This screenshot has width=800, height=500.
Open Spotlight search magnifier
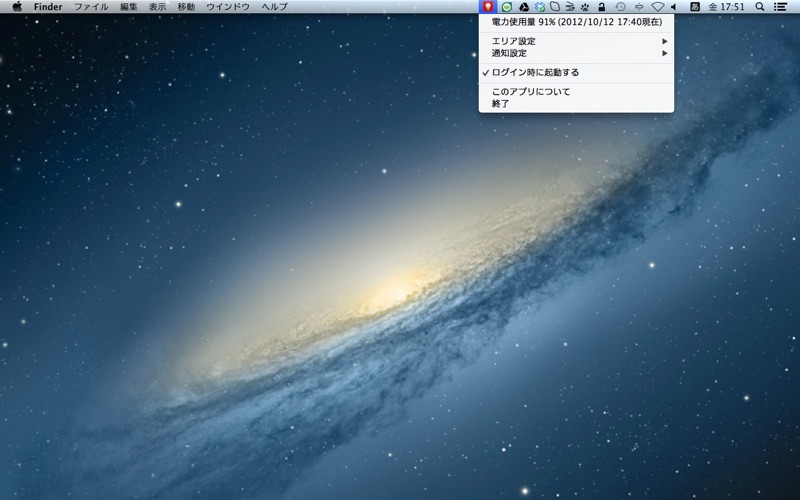[x=760, y=7]
